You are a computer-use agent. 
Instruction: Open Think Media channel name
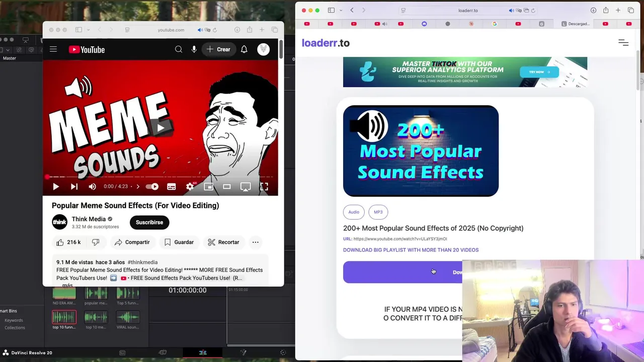[x=89, y=219]
